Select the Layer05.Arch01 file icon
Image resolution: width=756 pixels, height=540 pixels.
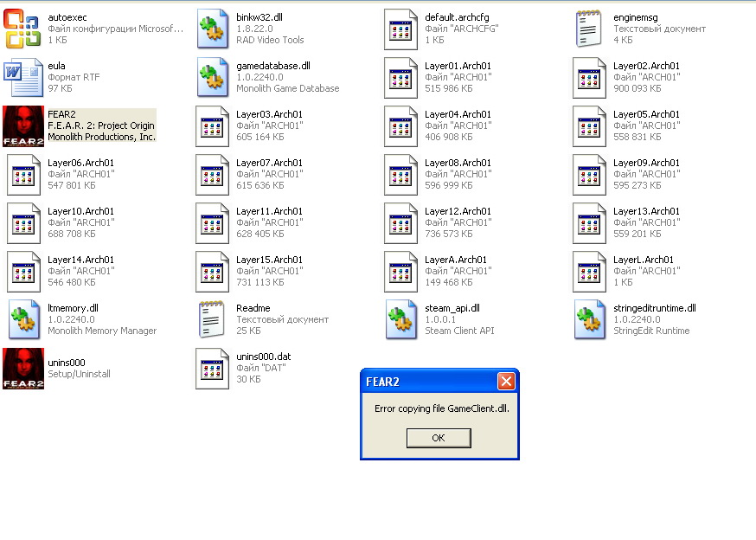click(589, 126)
